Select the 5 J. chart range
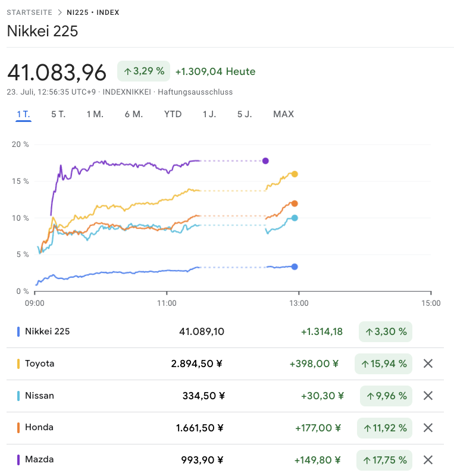This screenshot has width=454, height=476. pyautogui.click(x=245, y=114)
